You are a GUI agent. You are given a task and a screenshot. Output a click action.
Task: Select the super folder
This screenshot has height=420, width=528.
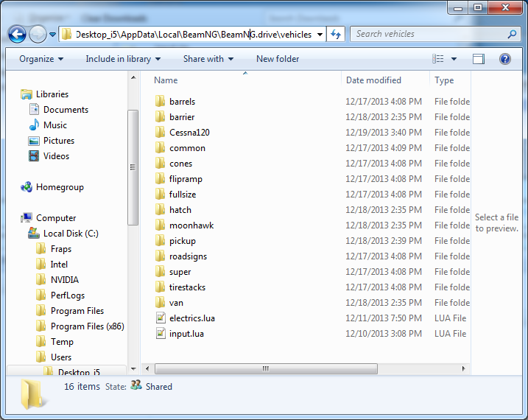180,272
